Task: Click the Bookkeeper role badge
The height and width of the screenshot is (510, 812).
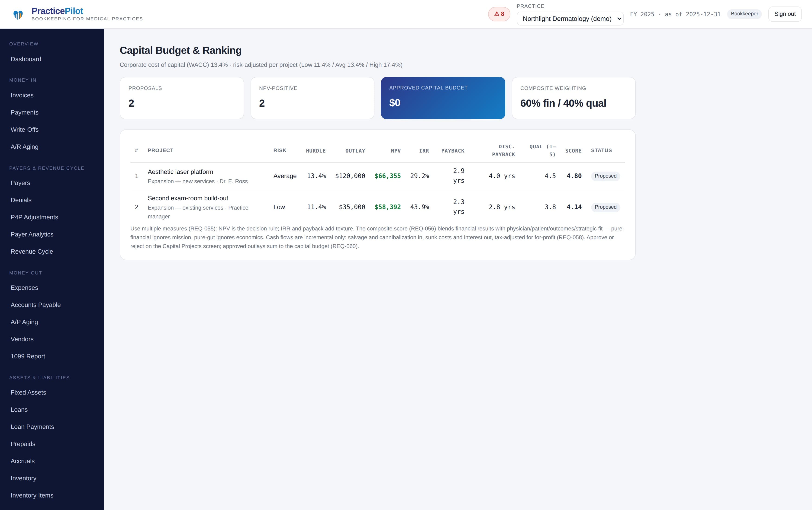Action: pos(744,14)
